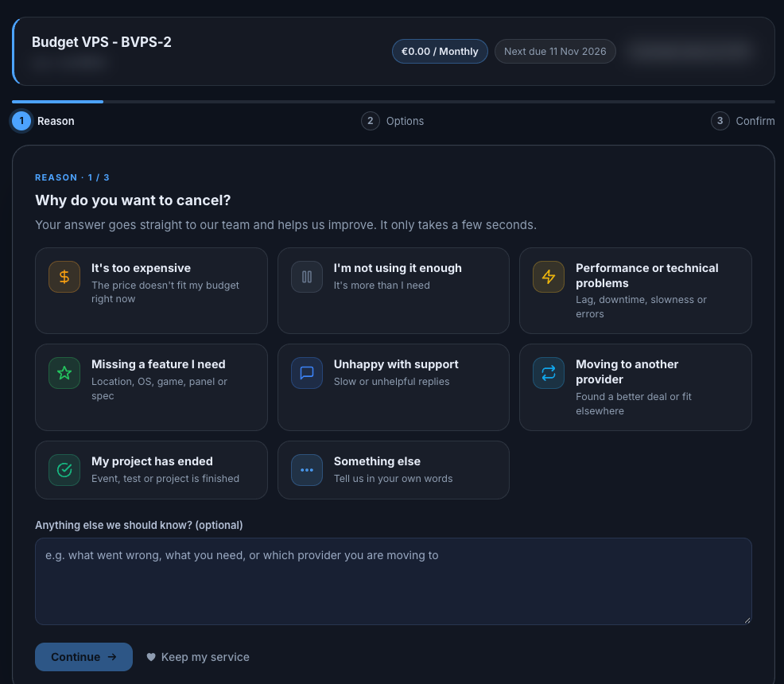
Task: Select the dollar icon for too expensive
Action: pyautogui.click(x=64, y=277)
